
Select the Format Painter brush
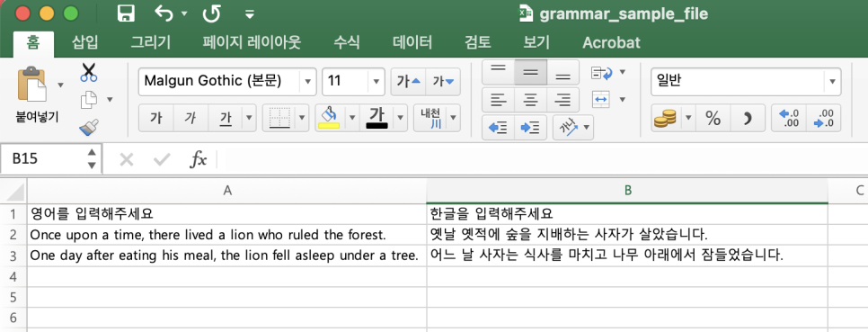[x=89, y=127]
